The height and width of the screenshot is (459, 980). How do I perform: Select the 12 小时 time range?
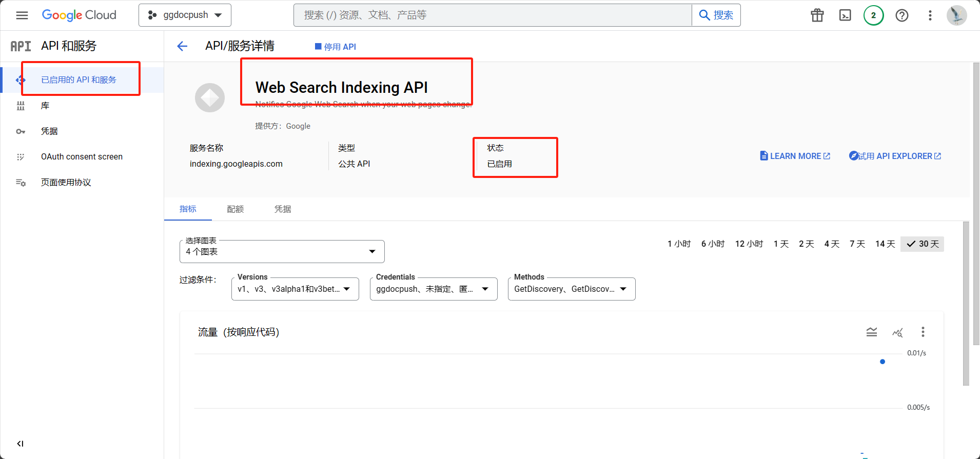pos(749,244)
